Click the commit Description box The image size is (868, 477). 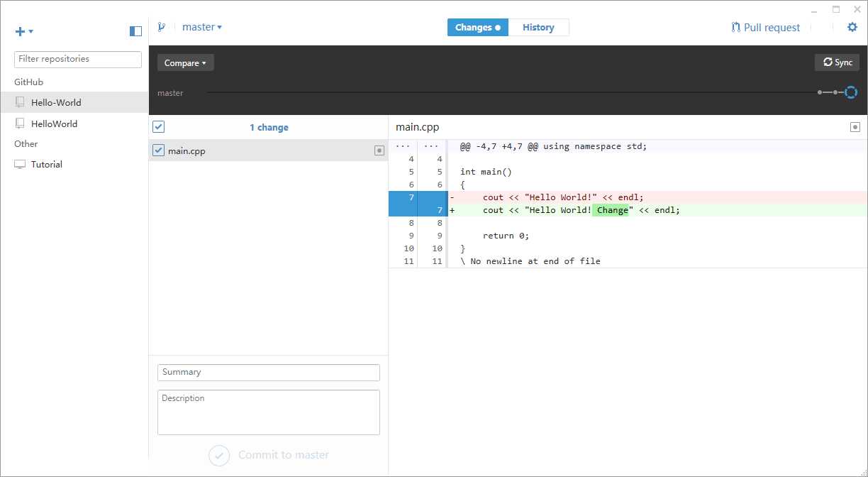[x=269, y=412]
